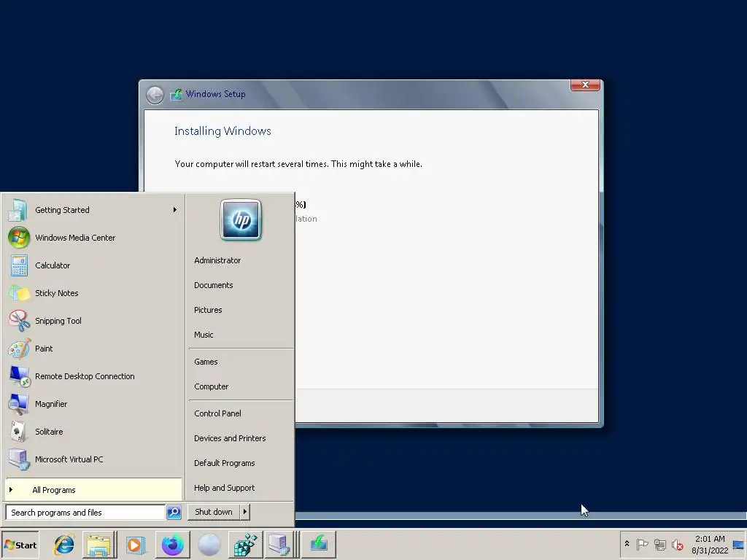Click the 'Installing Windows' heading

222,131
